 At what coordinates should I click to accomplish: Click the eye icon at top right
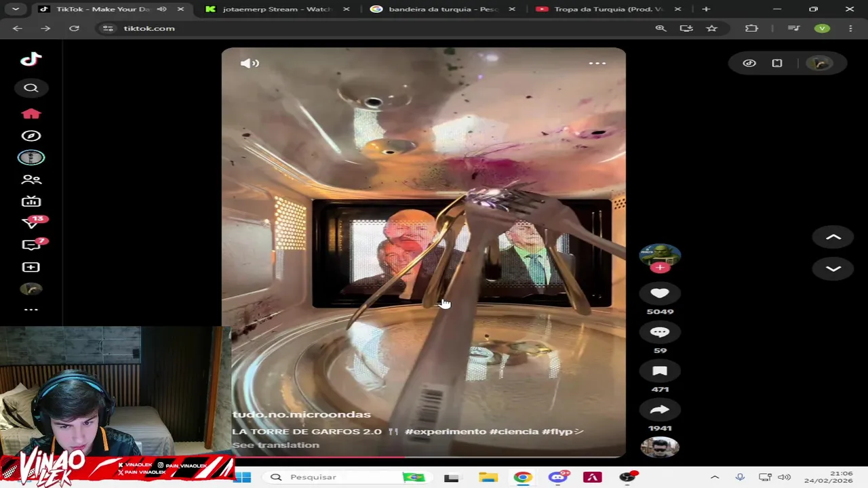(749, 63)
